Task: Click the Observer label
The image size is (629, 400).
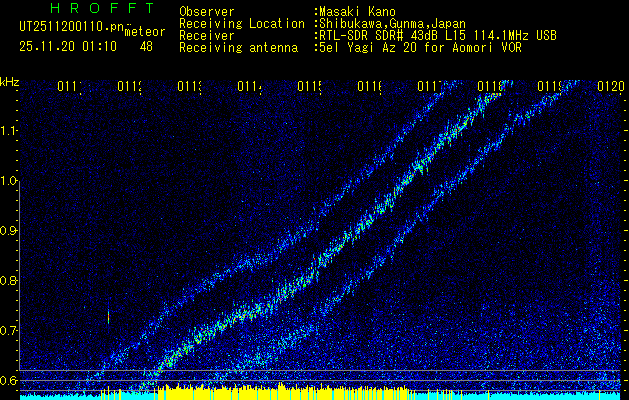Action: [x=207, y=12]
